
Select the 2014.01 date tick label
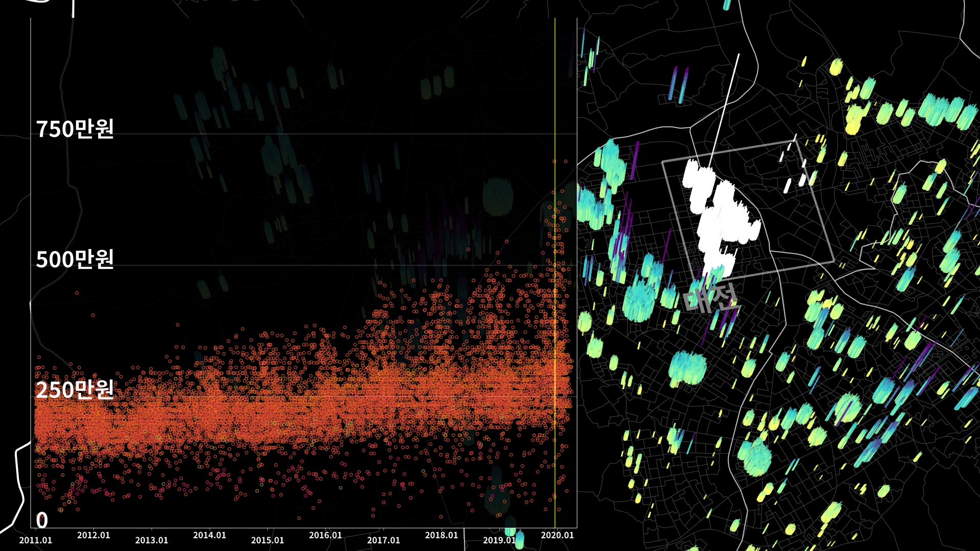click(x=209, y=535)
